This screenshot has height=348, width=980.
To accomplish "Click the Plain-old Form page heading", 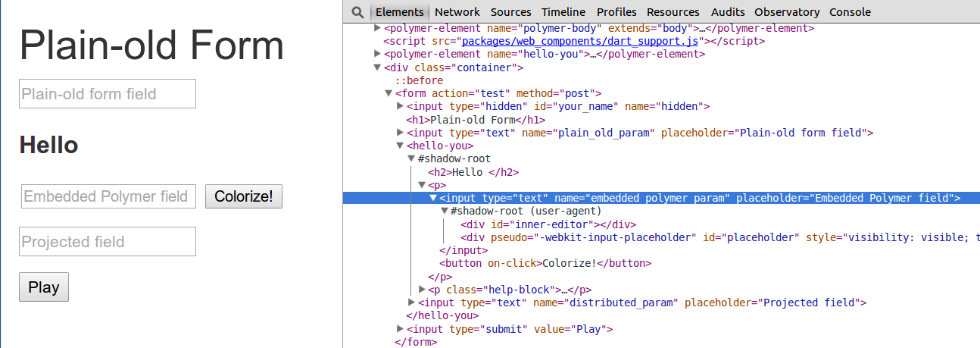I will click(x=151, y=45).
